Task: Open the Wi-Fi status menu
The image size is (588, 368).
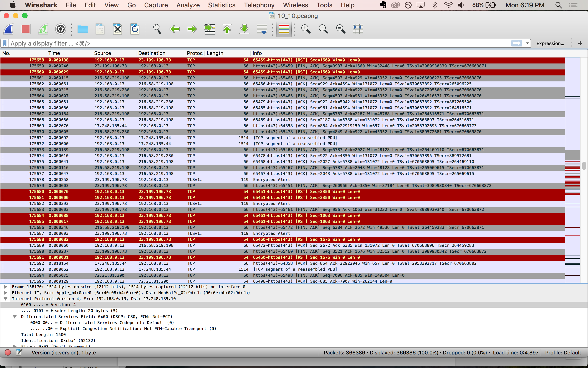Action: (x=448, y=5)
